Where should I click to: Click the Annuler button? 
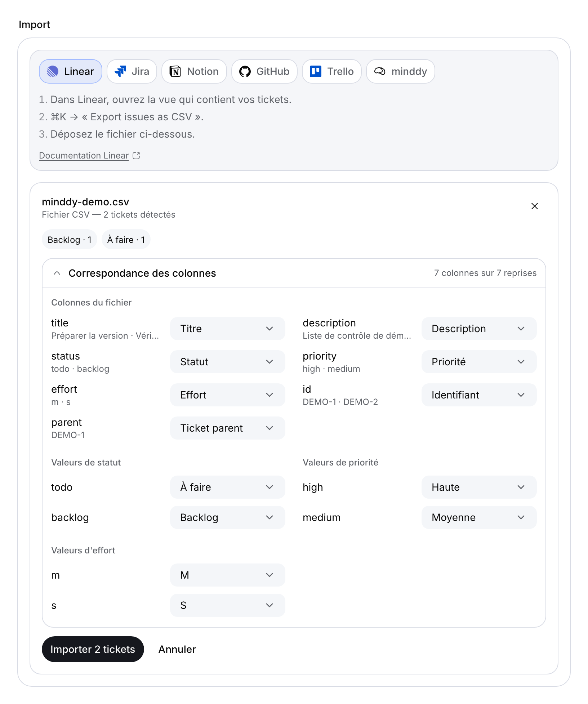pos(177,649)
